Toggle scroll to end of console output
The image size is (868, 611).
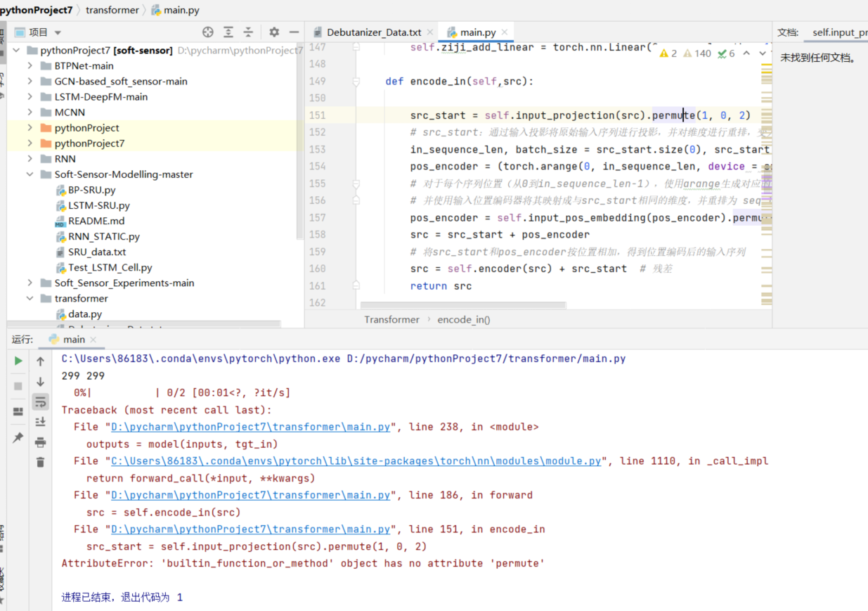pyautogui.click(x=40, y=421)
